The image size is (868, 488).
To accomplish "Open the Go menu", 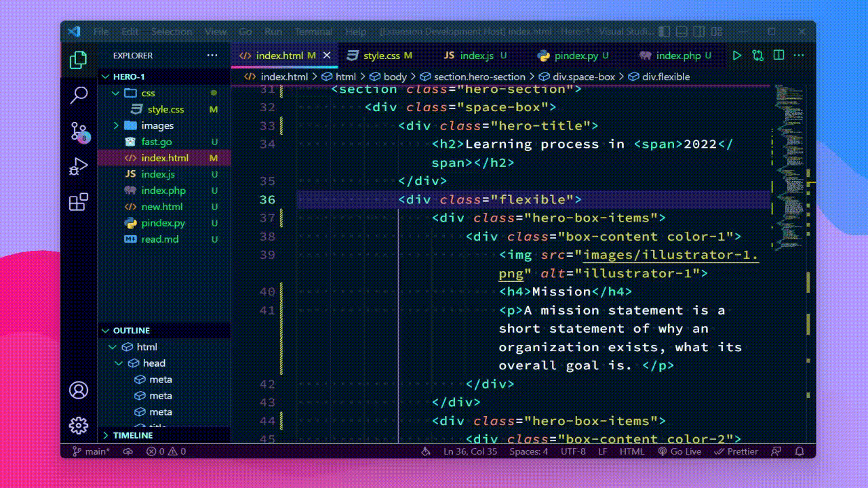I will (245, 32).
